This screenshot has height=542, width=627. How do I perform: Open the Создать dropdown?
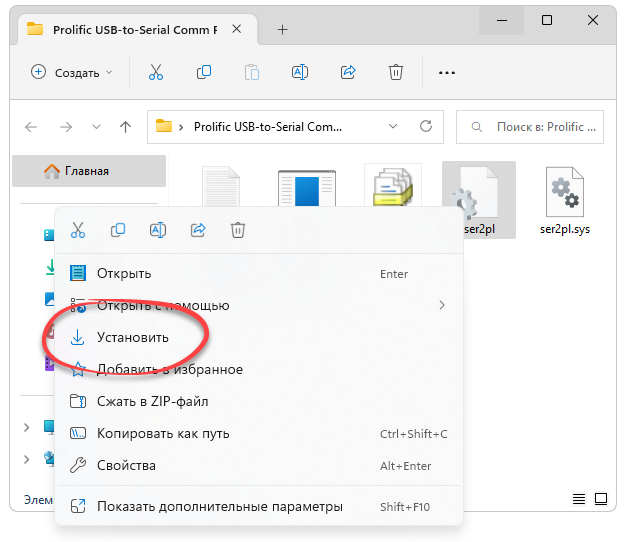point(72,73)
